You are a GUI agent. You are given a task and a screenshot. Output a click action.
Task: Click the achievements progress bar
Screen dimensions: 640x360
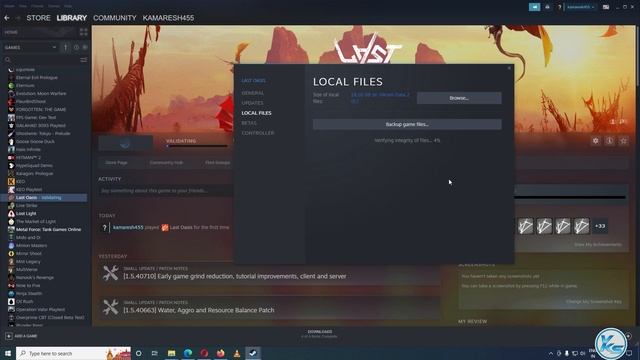click(569, 198)
